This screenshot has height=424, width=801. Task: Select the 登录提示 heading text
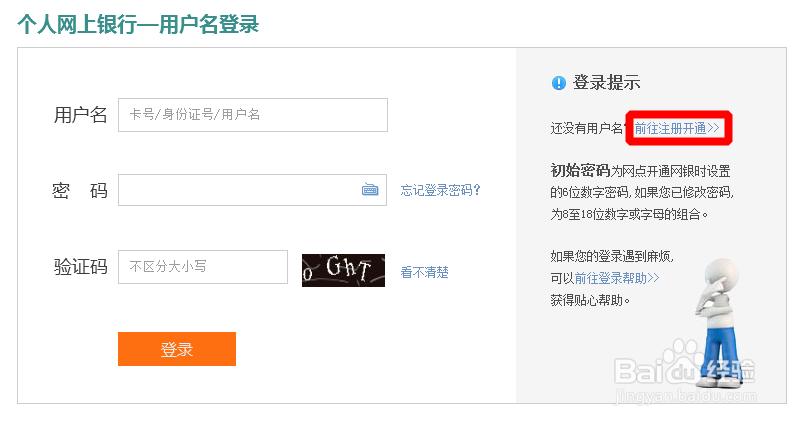(x=606, y=83)
